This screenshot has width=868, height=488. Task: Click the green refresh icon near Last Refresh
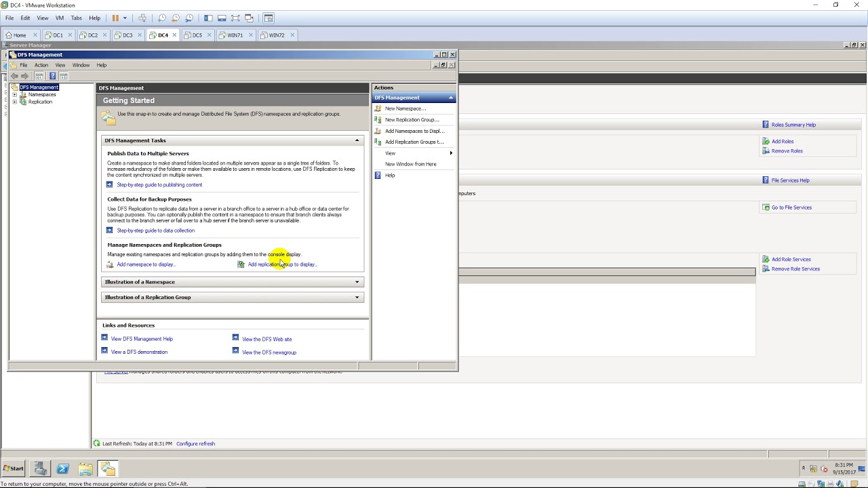[97, 443]
